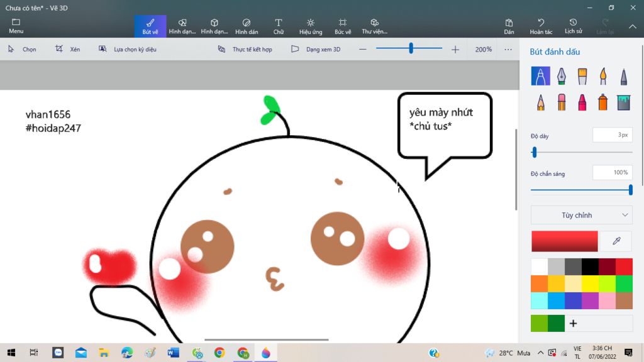This screenshot has height=362, width=644.
Task: Click the Độ dày thickness slider handle
Action: point(535,153)
